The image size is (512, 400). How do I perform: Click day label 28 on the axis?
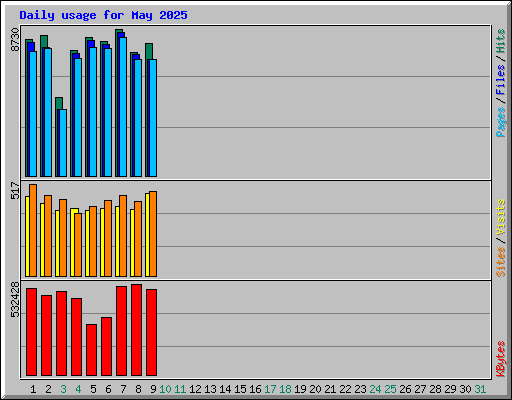pos(435,389)
